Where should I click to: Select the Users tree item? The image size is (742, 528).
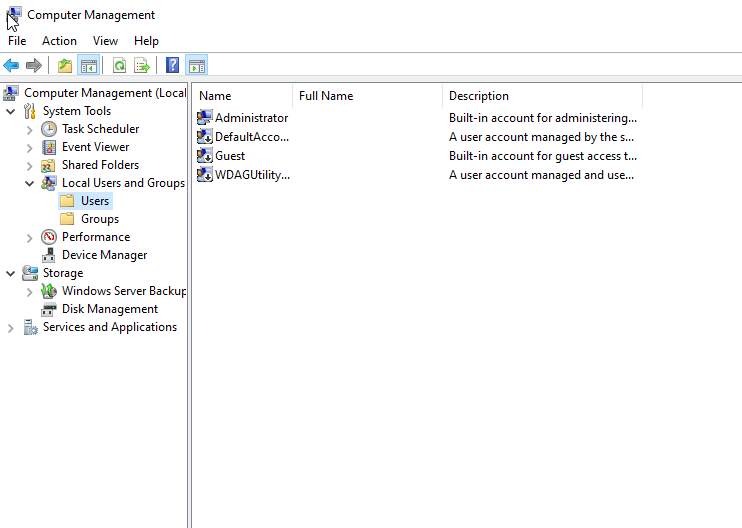(95, 201)
